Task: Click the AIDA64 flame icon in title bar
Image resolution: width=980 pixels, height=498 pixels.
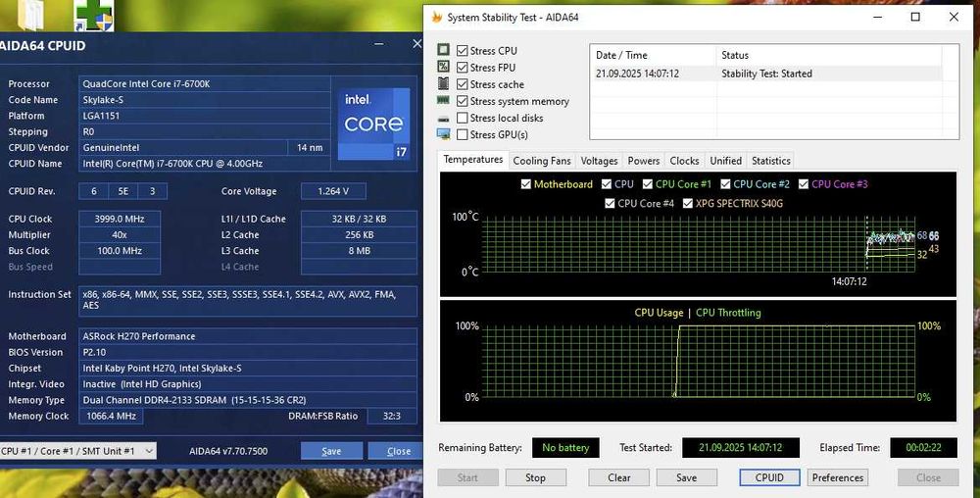Action: click(x=436, y=17)
